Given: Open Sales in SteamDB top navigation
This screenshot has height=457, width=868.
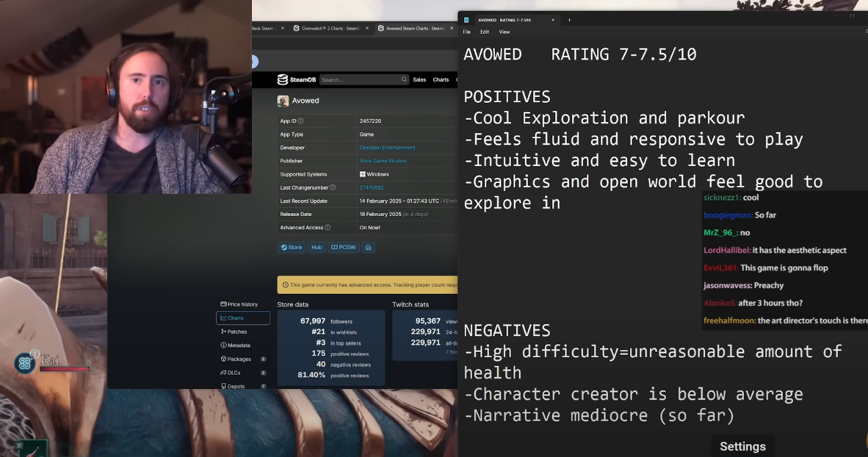Looking at the screenshot, I should 419,80.
